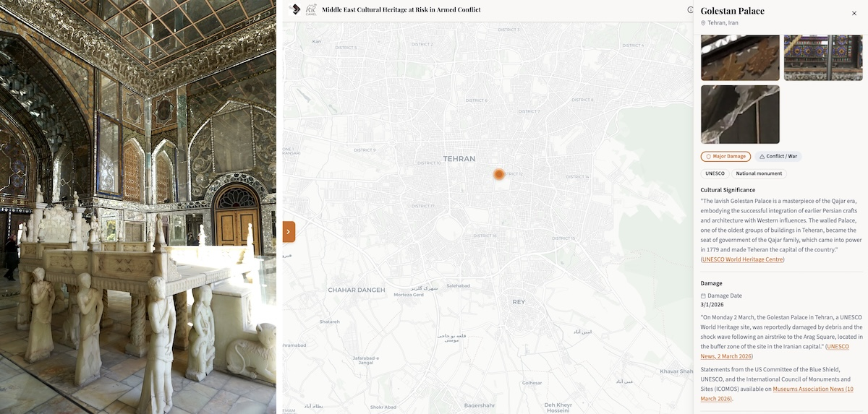Open the torn plastic sheet thumbnail
The width and height of the screenshot is (868, 414).
tap(740, 114)
